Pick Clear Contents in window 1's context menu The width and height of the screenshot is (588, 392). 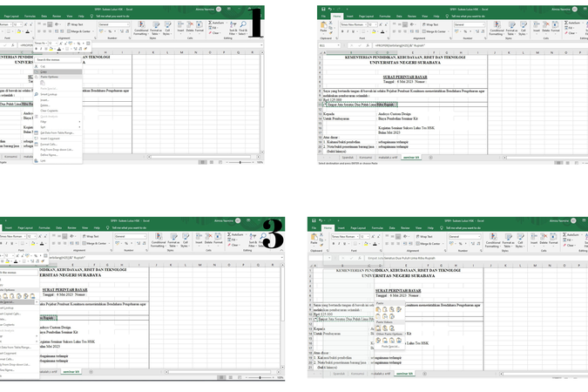click(57, 111)
